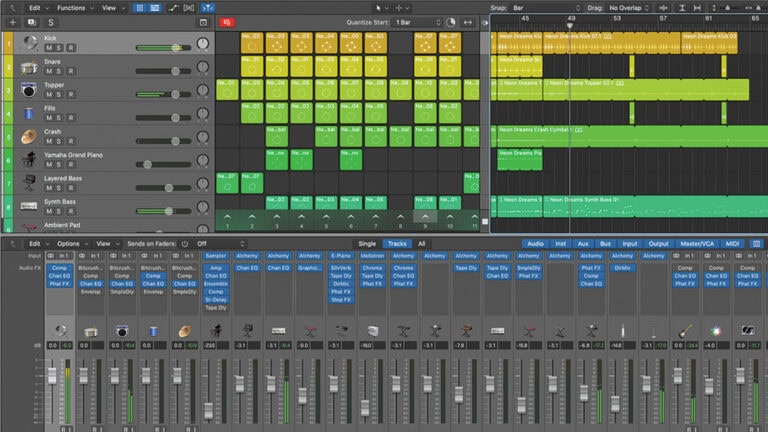Image resolution: width=768 pixels, height=432 pixels.
Task: Click the blue catch playhead icon
Action: (x=208, y=8)
